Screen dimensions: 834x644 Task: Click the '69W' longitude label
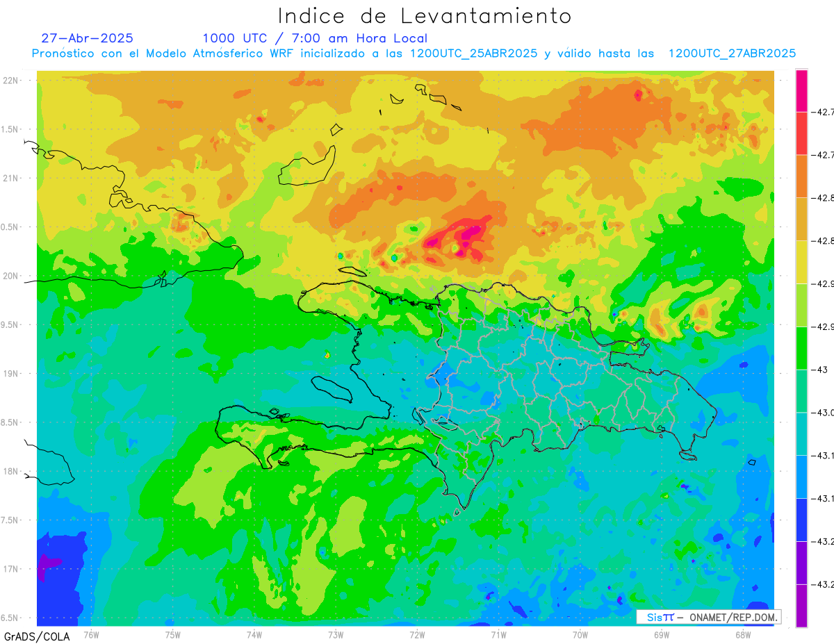pos(662,634)
